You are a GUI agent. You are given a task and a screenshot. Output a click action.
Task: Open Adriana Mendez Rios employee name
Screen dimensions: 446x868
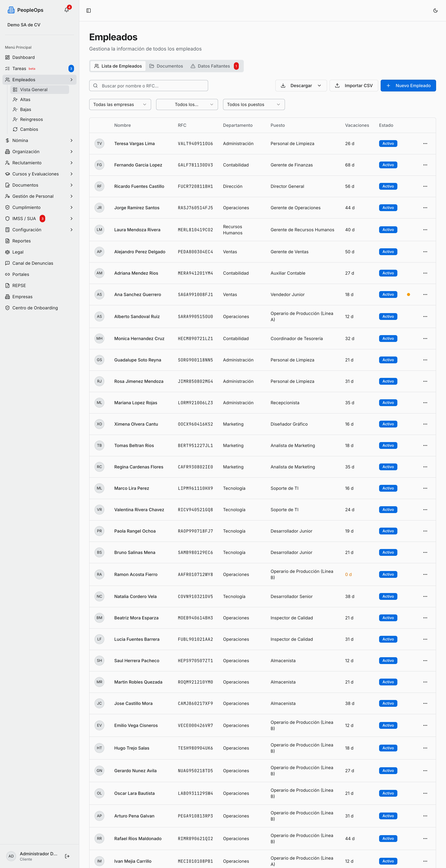coord(136,273)
